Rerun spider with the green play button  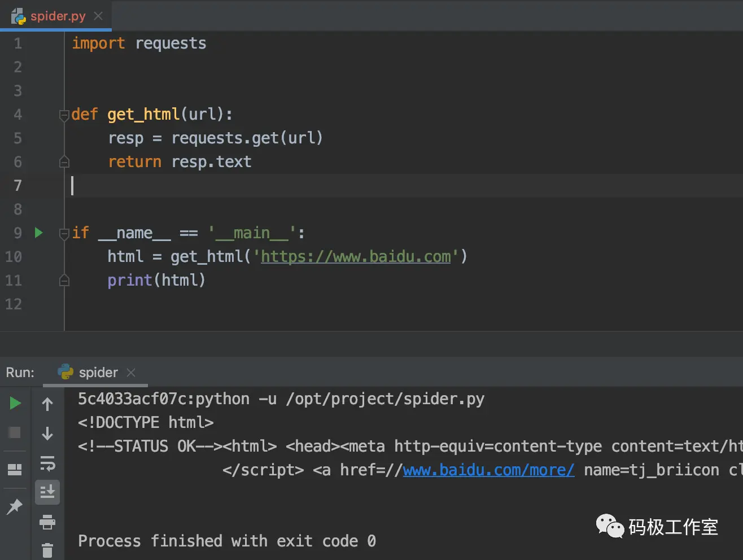15,403
